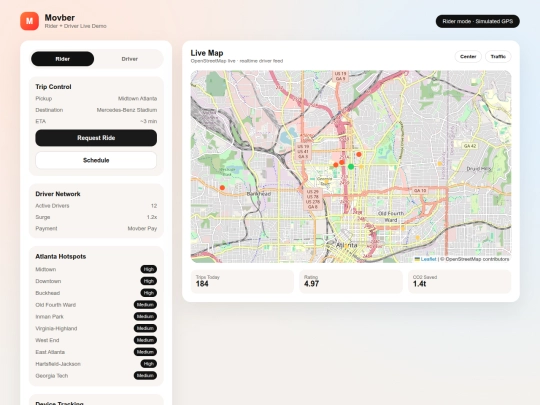Click the Downtown hotspot High badge

148,281
